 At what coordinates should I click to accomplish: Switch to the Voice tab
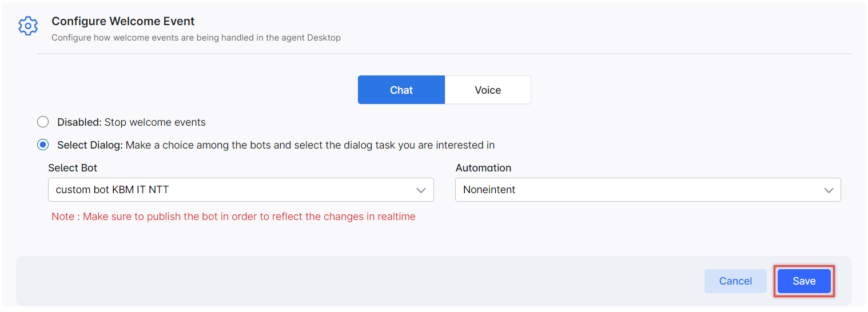coord(488,90)
